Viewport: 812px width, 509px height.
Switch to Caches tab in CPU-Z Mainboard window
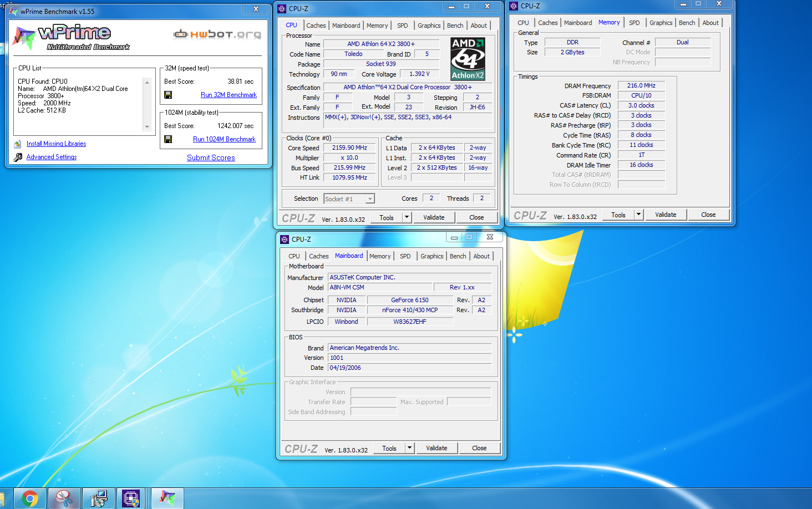click(319, 256)
